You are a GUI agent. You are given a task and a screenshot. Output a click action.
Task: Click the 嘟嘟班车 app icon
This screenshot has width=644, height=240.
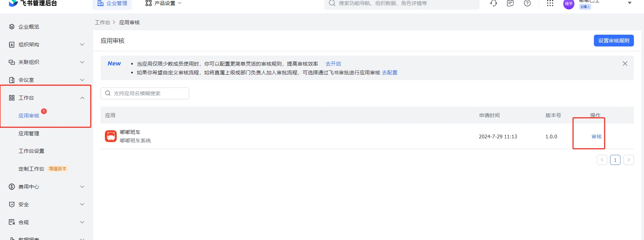coord(111,136)
